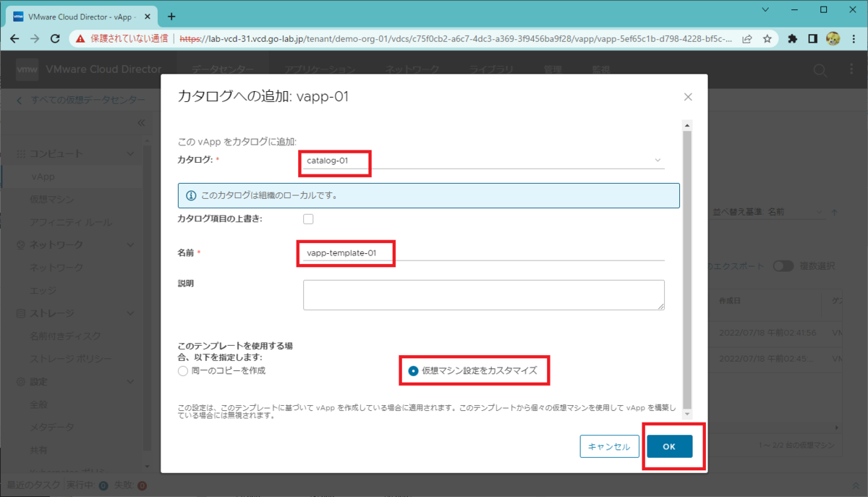Check the カタログ項目の上書き checkbox
The width and height of the screenshot is (868, 497).
click(x=309, y=219)
